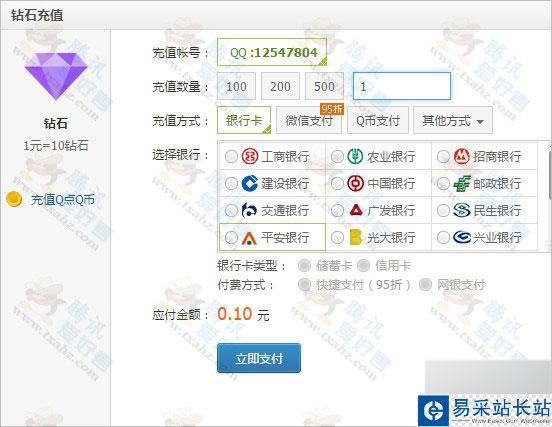Image resolution: width=552 pixels, height=427 pixels.
Task: Choose 储蓄卡 card type radio
Action: pyautogui.click(x=304, y=265)
